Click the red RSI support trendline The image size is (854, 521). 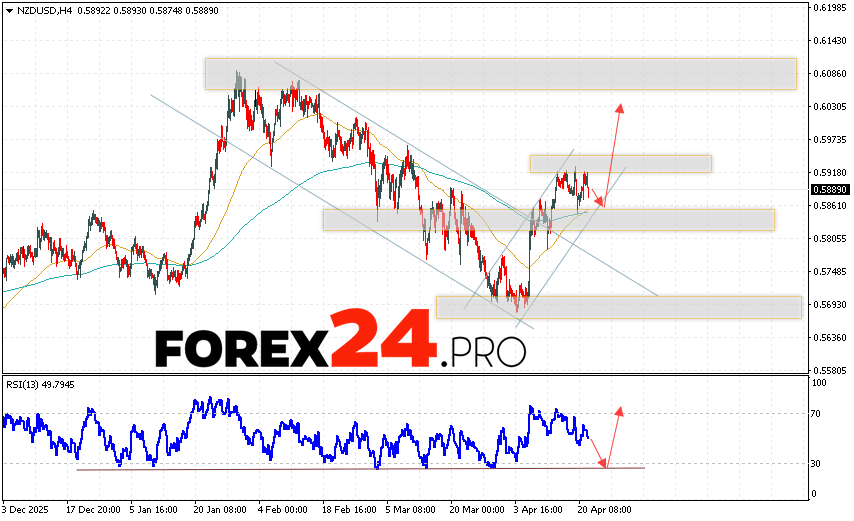click(x=360, y=468)
